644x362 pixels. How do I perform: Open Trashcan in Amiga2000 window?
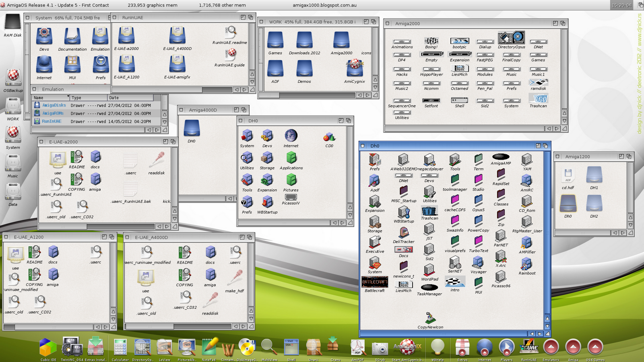pyautogui.click(x=539, y=99)
